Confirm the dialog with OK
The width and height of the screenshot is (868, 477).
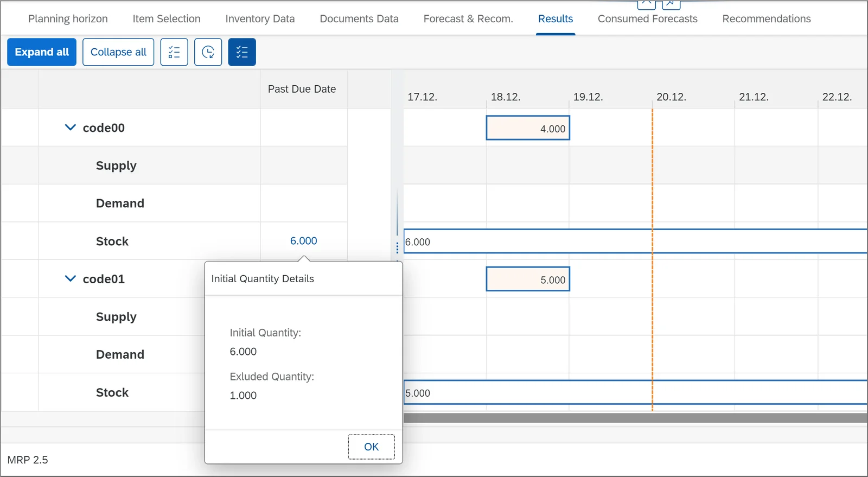tap(372, 447)
